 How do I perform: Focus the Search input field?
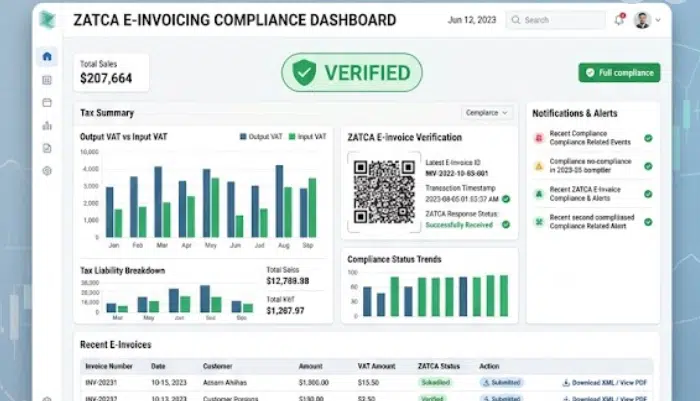coord(555,20)
